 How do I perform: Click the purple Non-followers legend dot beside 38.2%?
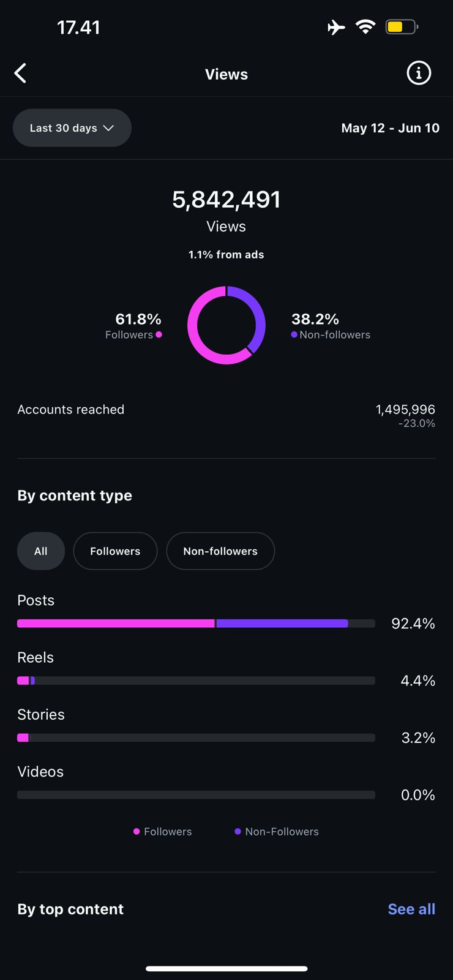[294, 334]
